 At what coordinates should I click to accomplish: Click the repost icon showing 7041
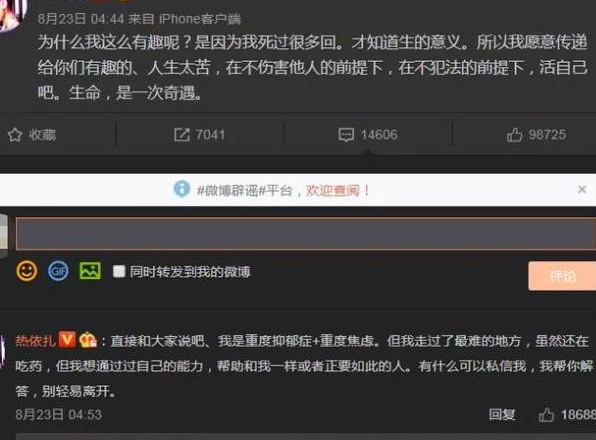click(x=181, y=135)
